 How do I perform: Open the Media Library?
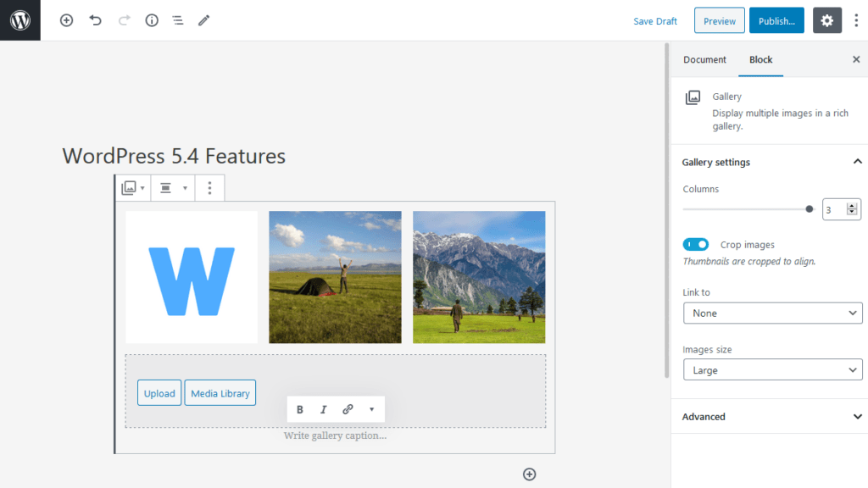pos(220,393)
